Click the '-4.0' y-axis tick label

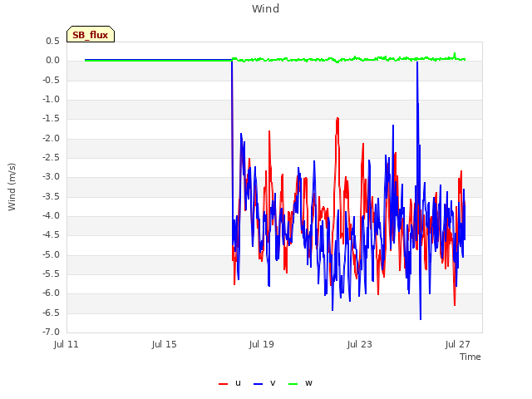(x=51, y=216)
